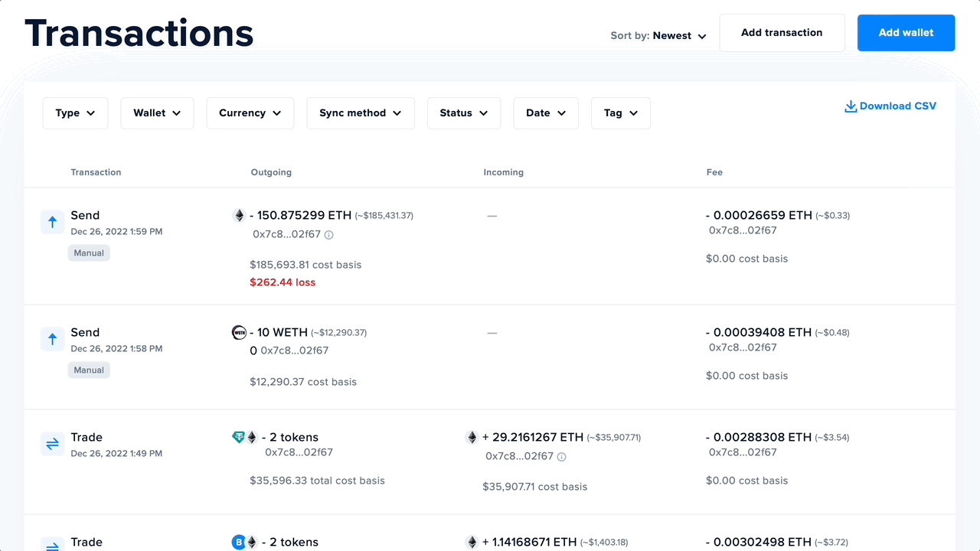Click the Add transaction button

782,32
